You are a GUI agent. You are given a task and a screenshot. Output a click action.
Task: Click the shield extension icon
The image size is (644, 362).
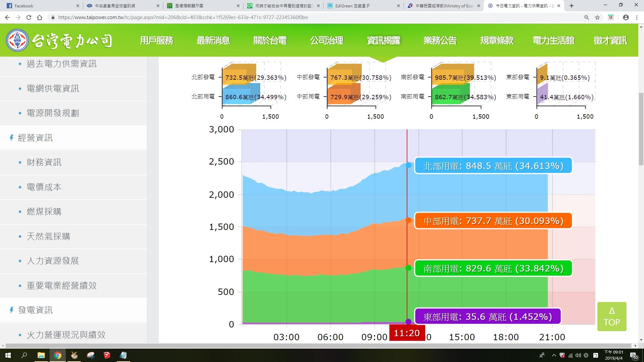[x=611, y=17]
